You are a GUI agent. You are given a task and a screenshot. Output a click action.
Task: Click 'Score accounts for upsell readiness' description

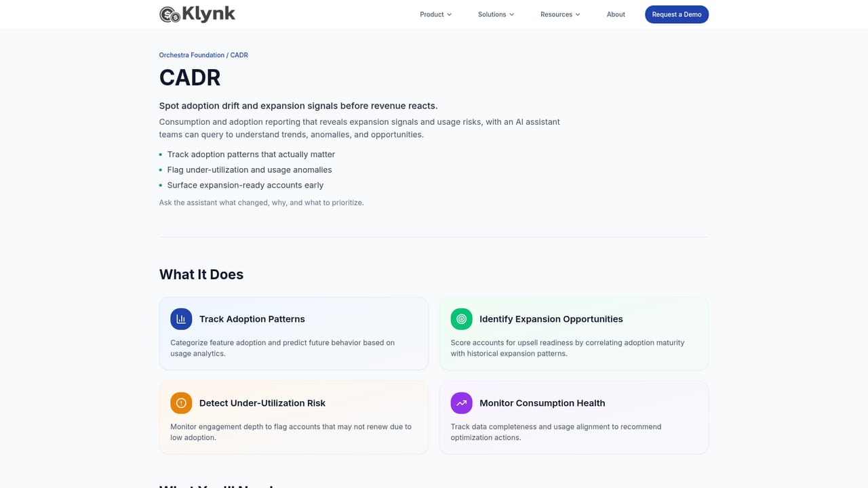(x=568, y=348)
